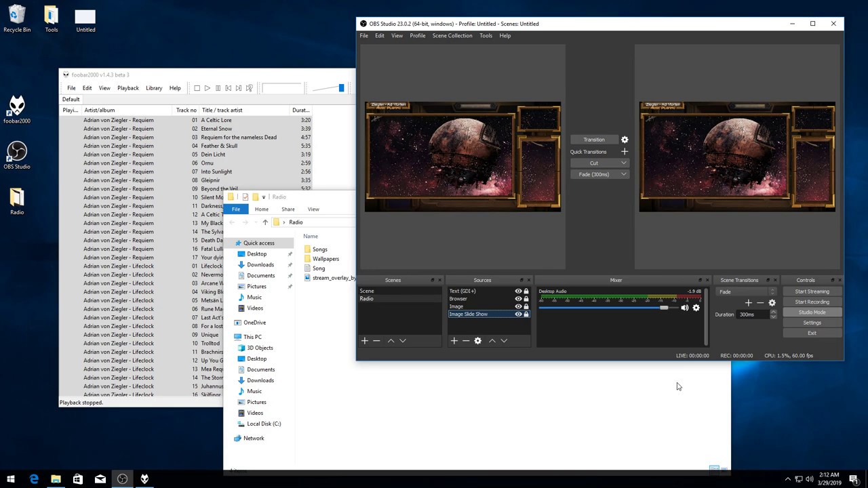The image size is (868, 488).
Task: Open the Tools menu in OBS
Action: point(486,35)
